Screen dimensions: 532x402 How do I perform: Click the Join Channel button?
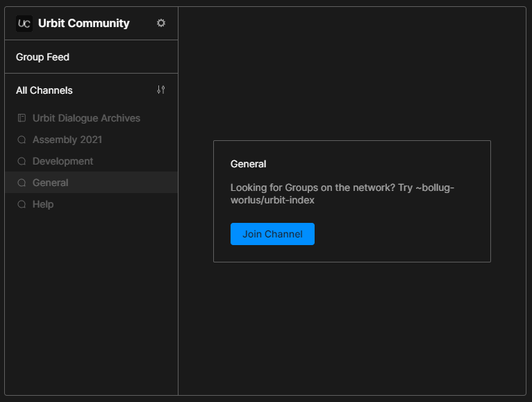click(272, 234)
